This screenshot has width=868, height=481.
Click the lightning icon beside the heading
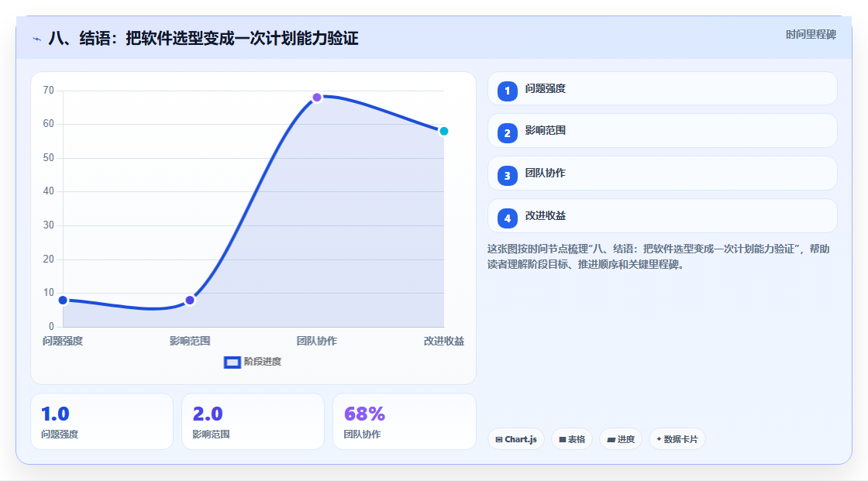(37, 39)
